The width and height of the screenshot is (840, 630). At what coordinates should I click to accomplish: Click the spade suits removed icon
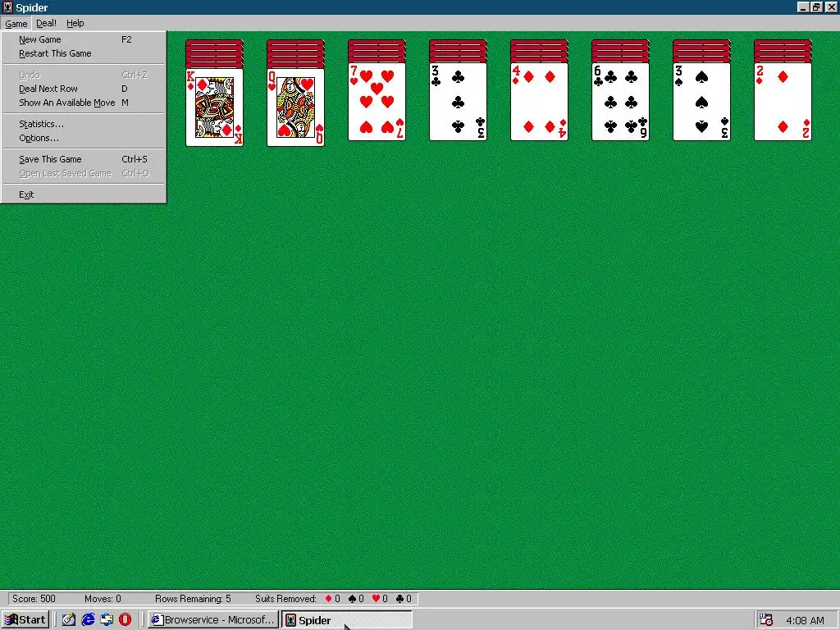coord(352,598)
